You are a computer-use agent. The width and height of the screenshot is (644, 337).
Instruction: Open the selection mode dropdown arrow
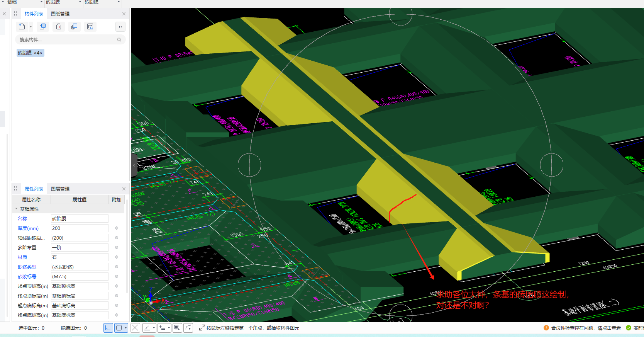point(126,328)
